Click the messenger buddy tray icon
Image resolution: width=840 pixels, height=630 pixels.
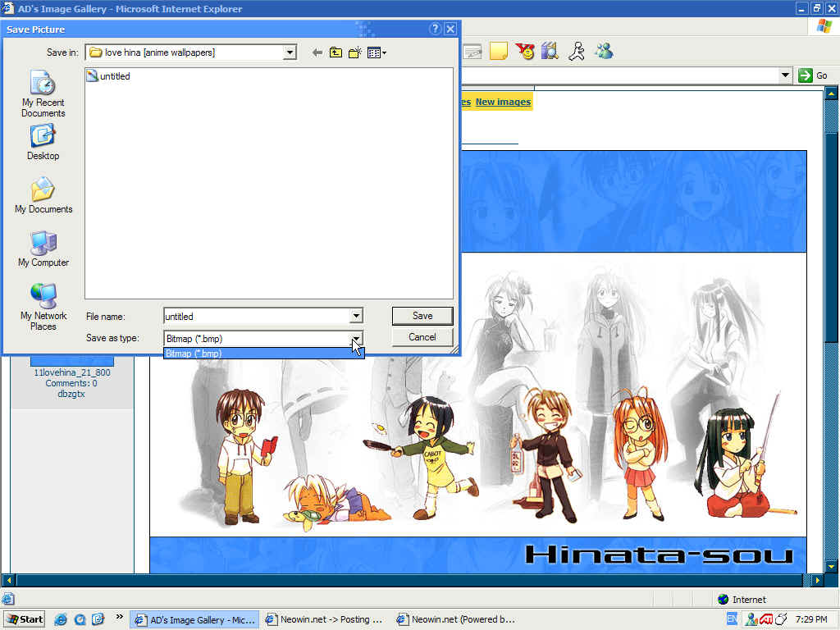coord(751,619)
